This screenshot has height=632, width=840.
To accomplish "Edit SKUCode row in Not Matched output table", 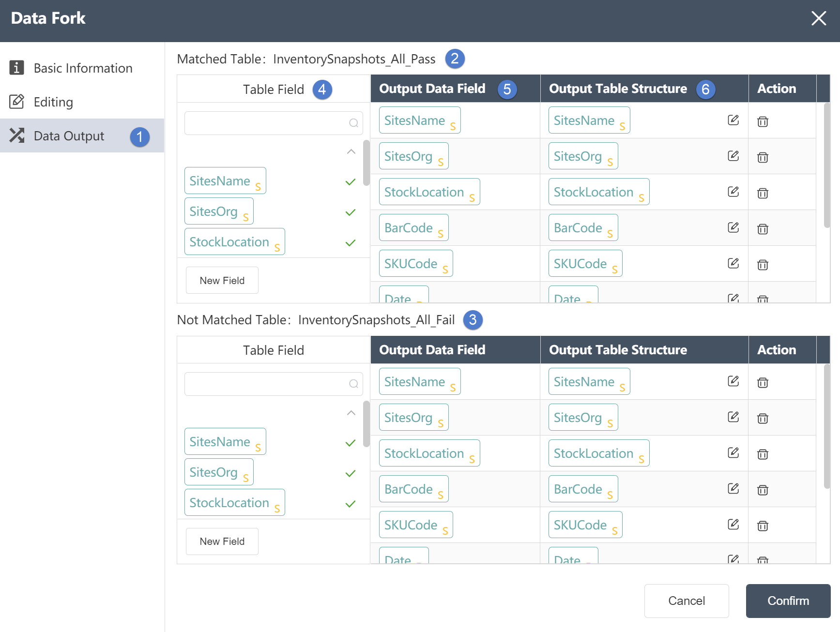I will pyautogui.click(x=733, y=525).
